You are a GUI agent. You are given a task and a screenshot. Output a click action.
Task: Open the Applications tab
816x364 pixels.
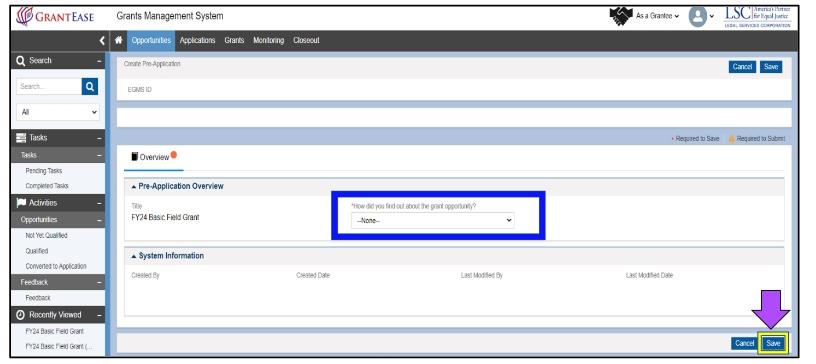click(x=197, y=40)
